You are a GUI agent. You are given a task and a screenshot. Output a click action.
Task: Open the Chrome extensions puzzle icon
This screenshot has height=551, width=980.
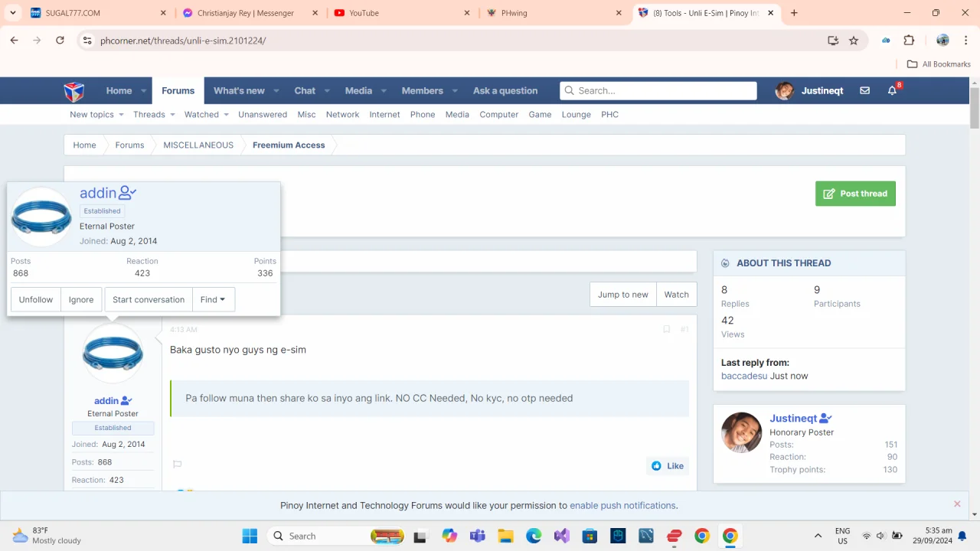pos(909,41)
